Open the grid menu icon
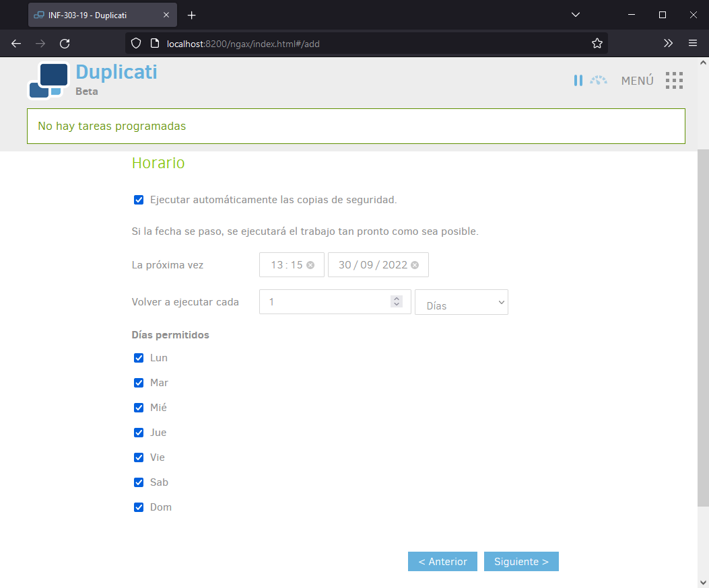The width and height of the screenshot is (709, 588). point(674,81)
